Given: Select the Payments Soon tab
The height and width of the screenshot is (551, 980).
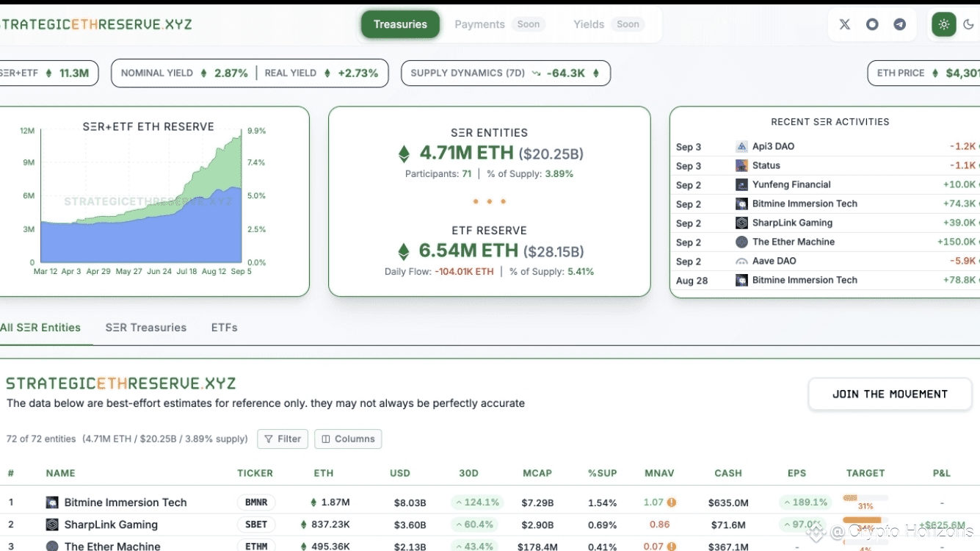Looking at the screenshot, I should (x=499, y=24).
